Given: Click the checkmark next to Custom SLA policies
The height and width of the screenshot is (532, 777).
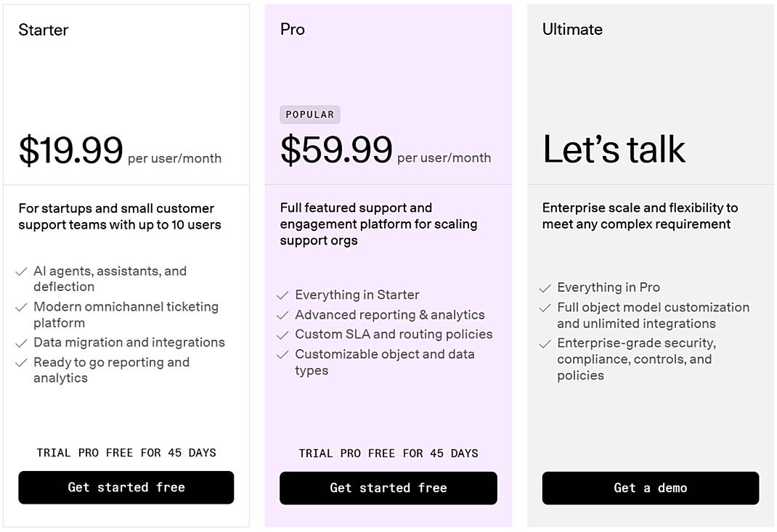Looking at the screenshot, I should [x=283, y=335].
